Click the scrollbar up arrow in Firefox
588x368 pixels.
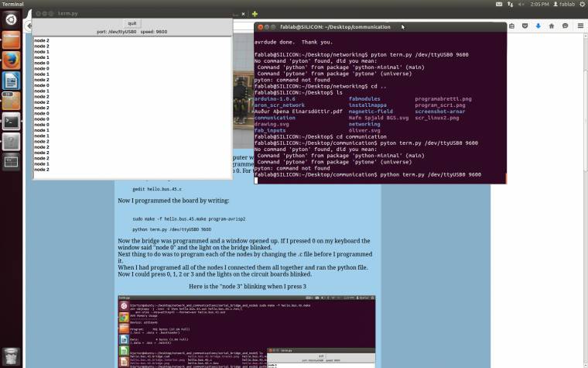click(x=586, y=36)
